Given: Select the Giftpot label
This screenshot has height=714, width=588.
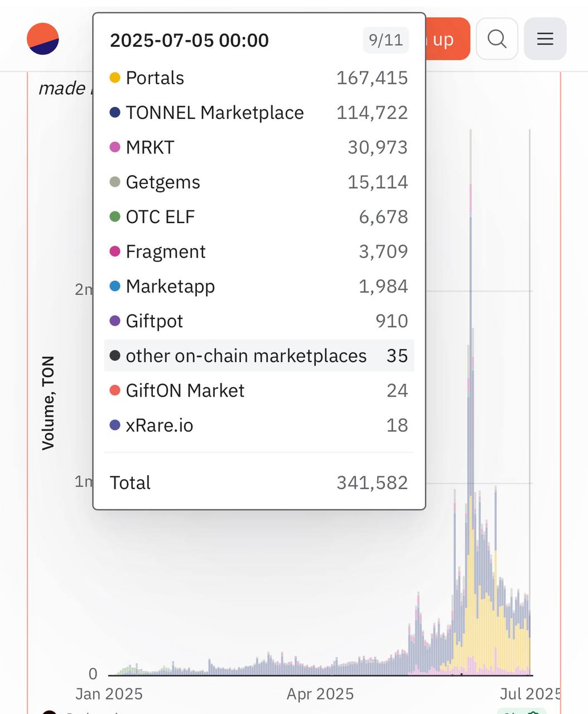Looking at the screenshot, I should click(155, 321).
